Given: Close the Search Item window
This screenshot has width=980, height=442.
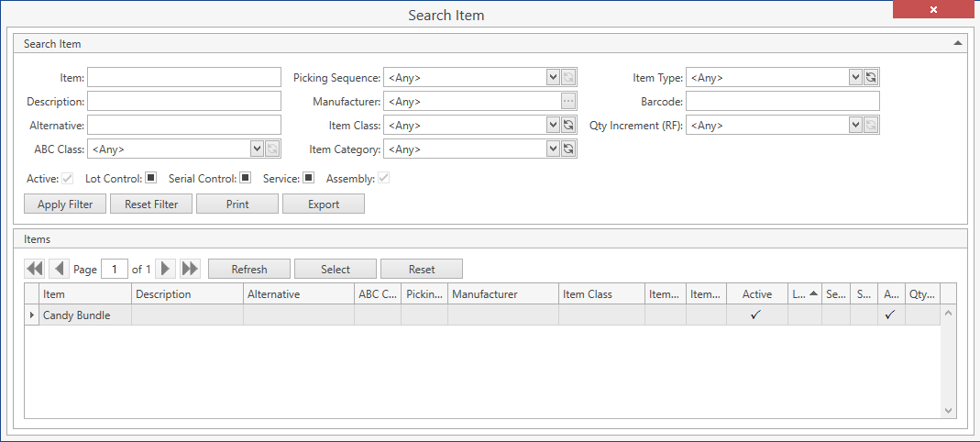Looking at the screenshot, I should [x=933, y=9].
